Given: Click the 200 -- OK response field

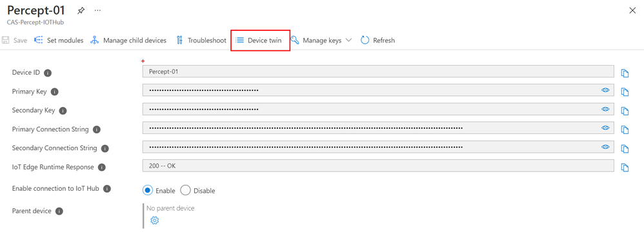Looking at the screenshot, I should click(x=378, y=166).
